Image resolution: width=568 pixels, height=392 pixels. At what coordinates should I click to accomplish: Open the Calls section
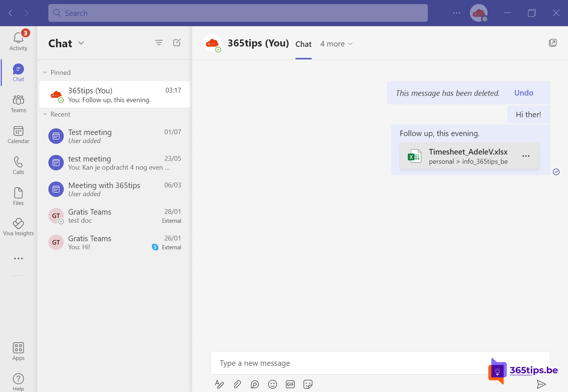click(x=18, y=166)
